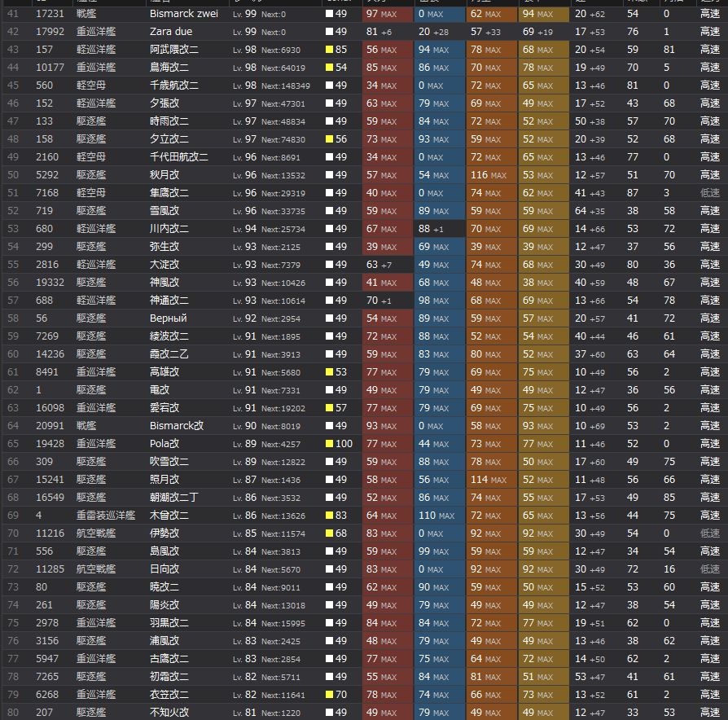Click the firepower value 63 +7
The height and width of the screenshot is (720, 728).
(x=379, y=265)
